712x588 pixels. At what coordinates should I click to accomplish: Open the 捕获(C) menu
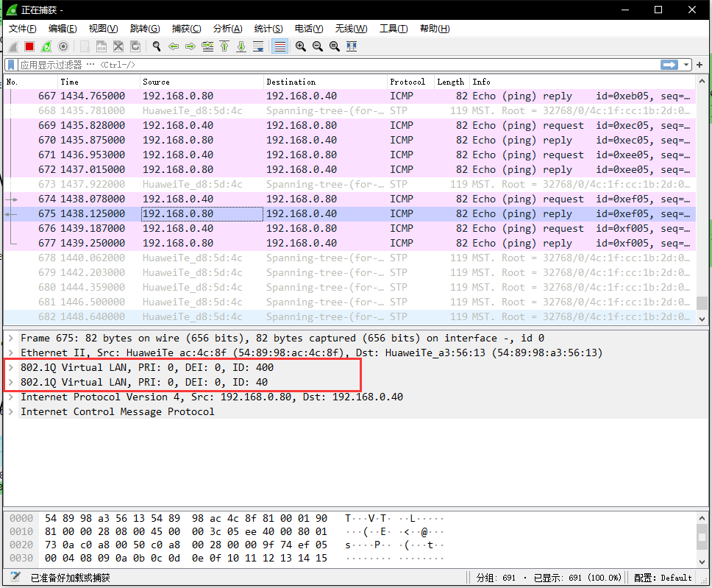[x=186, y=29]
